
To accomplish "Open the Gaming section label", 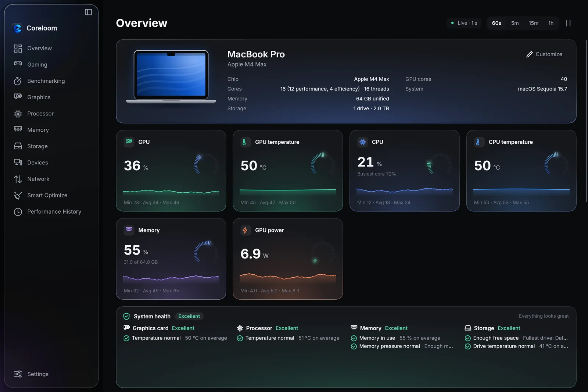I will pos(37,64).
